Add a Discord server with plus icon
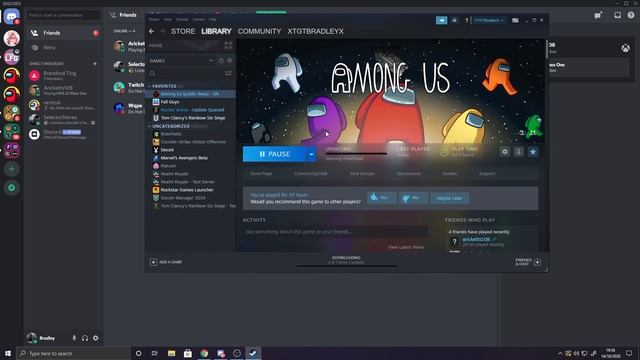The image size is (640, 360). [11, 169]
